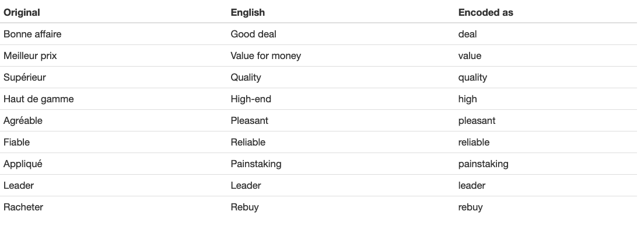This screenshot has height=225, width=644.
Task: Select the Agréable cell
Action: 23,120
